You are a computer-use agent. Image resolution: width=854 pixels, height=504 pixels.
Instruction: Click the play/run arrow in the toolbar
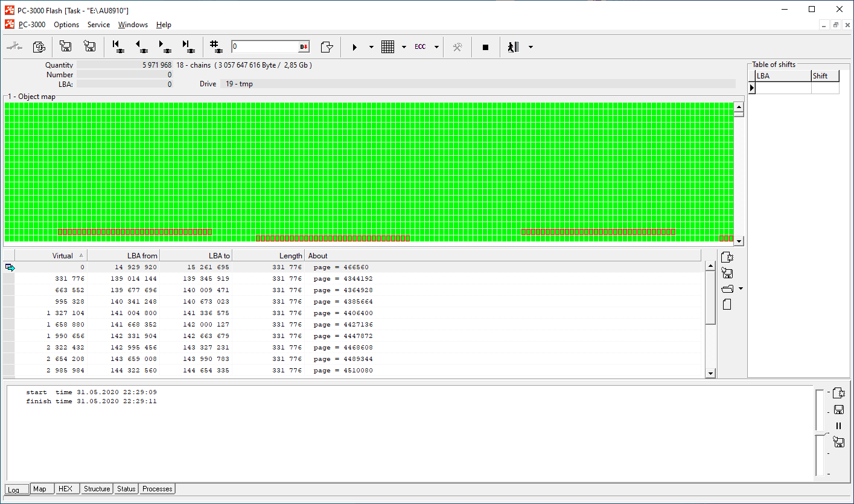point(355,46)
